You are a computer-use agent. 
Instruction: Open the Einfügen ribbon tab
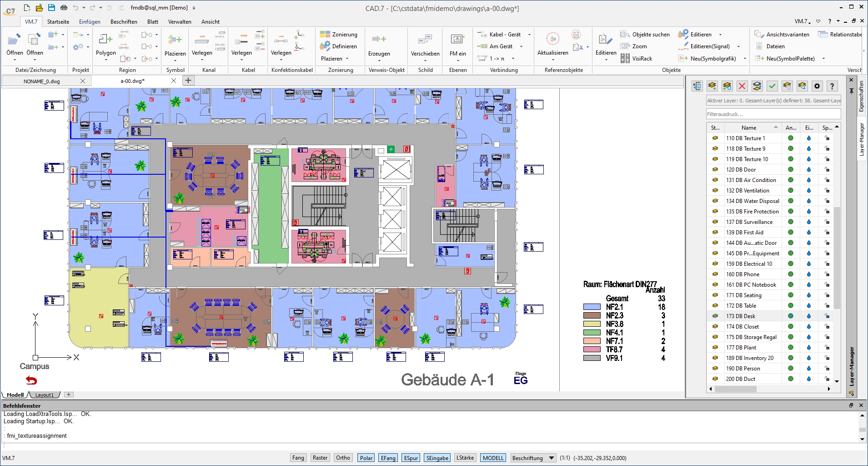pos(90,21)
